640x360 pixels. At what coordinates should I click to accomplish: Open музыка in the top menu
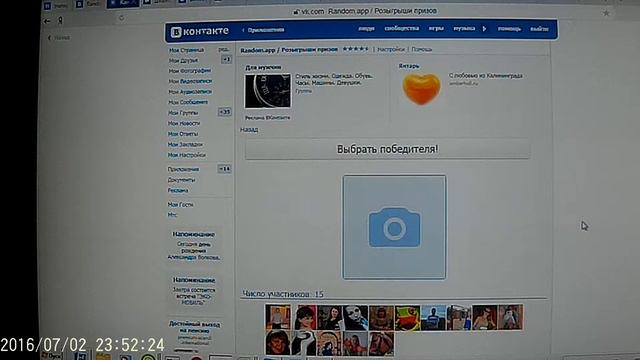coord(464,29)
